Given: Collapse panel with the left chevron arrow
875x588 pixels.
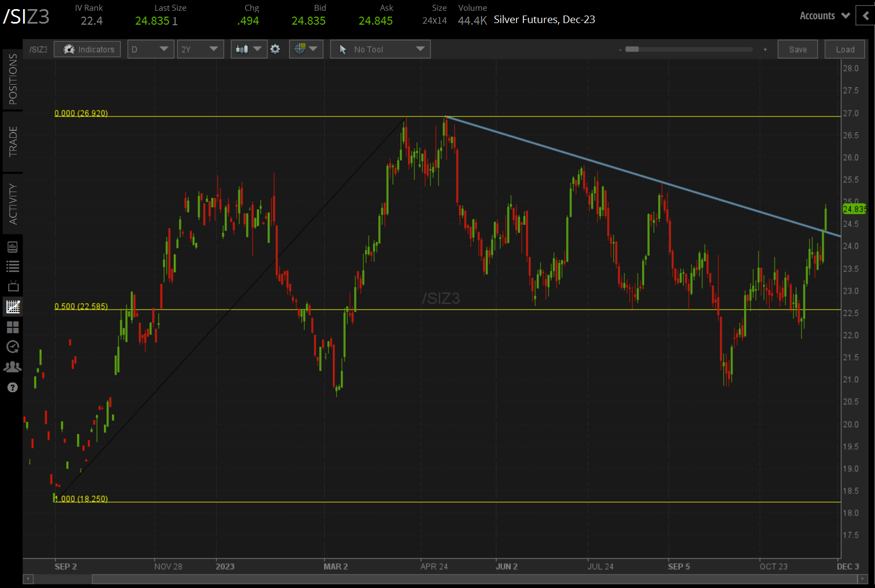Looking at the screenshot, I should (865, 16).
